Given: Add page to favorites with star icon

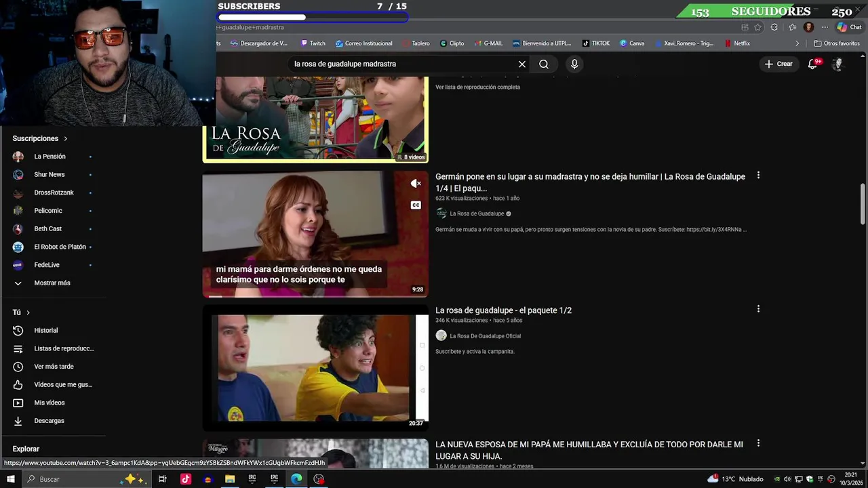Looking at the screenshot, I should [758, 27].
